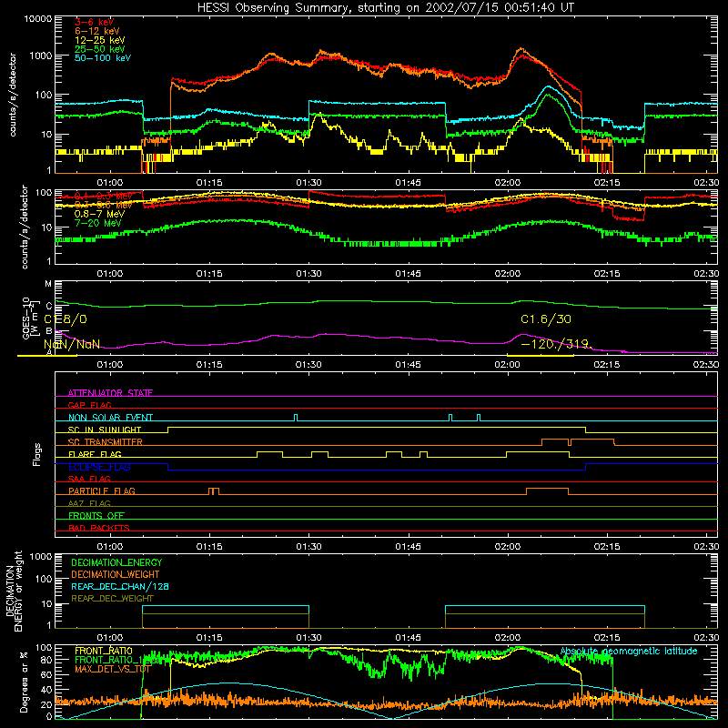The width and height of the screenshot is (728, 728).
Task: Select the REAR_DEC_WEIGHT legend label
Action: 112,599
